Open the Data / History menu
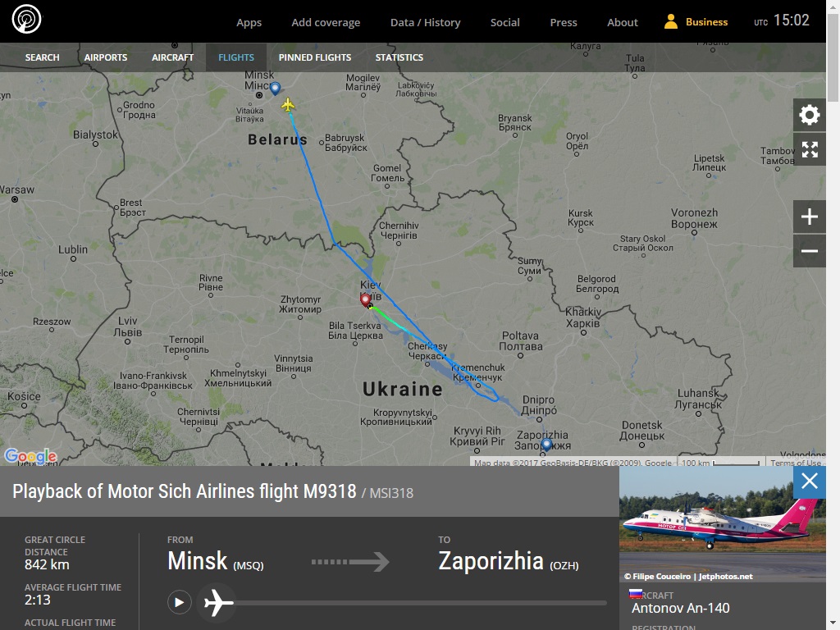Image resolution: width=840 pixels, height=630 pixels. pos(426,22)
